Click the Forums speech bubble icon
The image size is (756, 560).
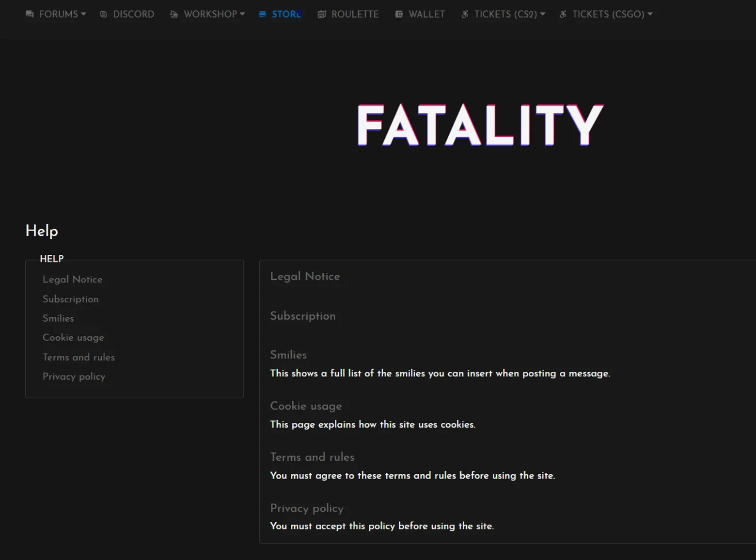30,15
